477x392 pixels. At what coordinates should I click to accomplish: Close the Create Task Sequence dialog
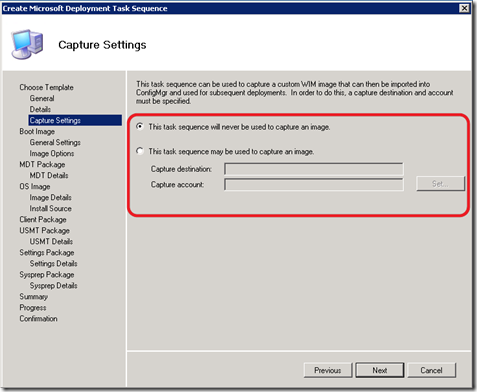tap(464, 8)
